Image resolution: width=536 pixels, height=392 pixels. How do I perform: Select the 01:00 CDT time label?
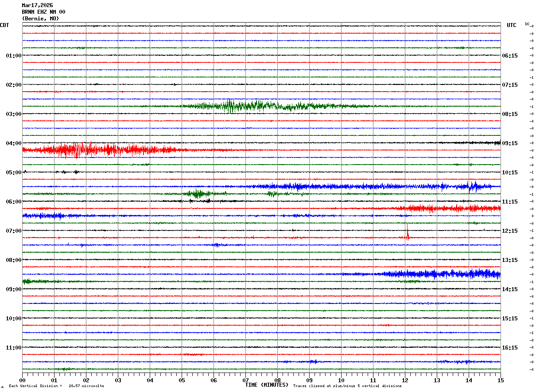[14, 56]
